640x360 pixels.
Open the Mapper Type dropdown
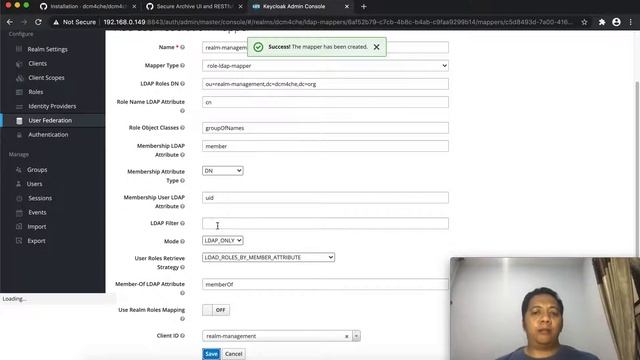coord(325,66)
